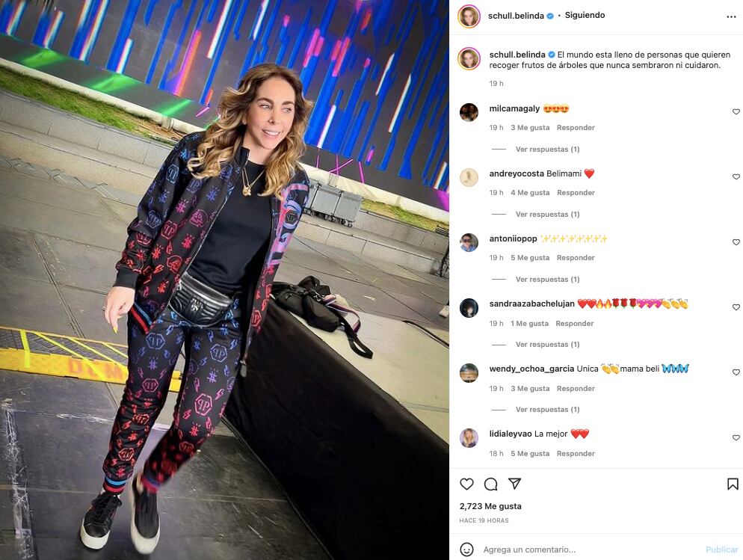This screenshot has height=560, width=743.
Task: Open the main post photo
Action: pyautogui.click(x=224, y=280)
